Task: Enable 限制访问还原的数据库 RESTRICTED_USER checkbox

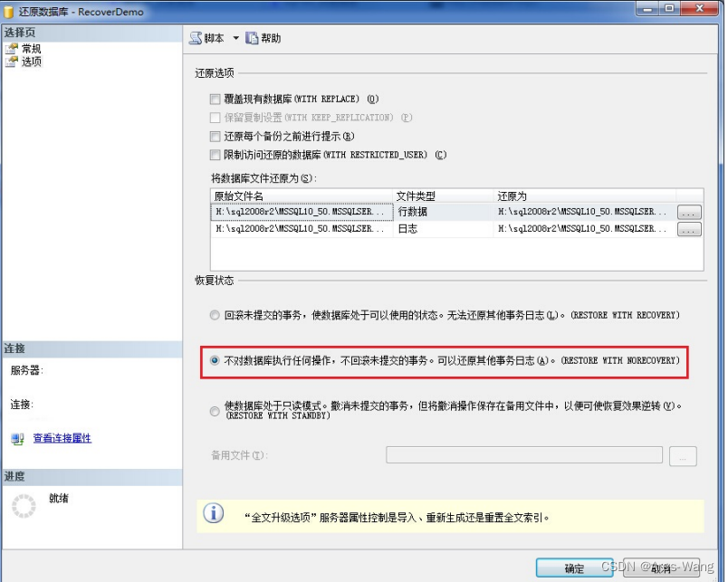Action: tap(215, 155)
